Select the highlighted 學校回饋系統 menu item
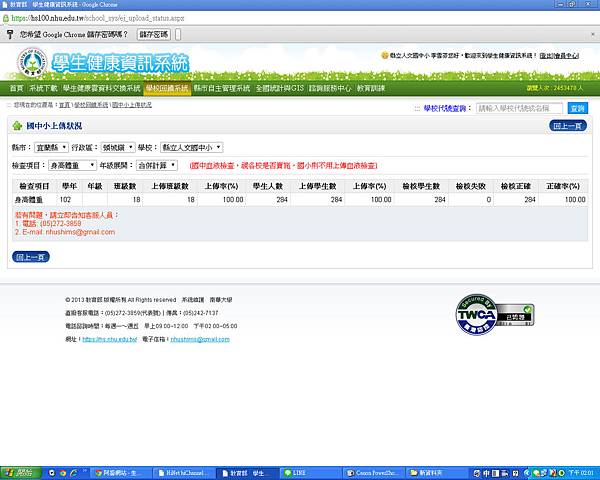The image size is (600, 480). (167, 88)
